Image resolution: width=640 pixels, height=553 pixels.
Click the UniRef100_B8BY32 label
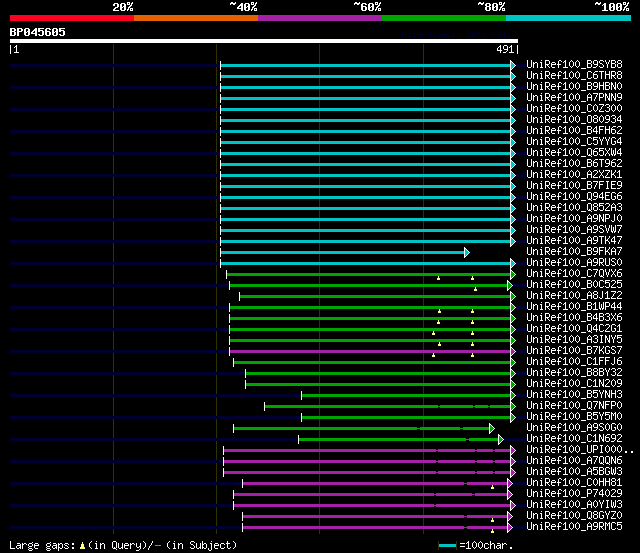point(574,373)
